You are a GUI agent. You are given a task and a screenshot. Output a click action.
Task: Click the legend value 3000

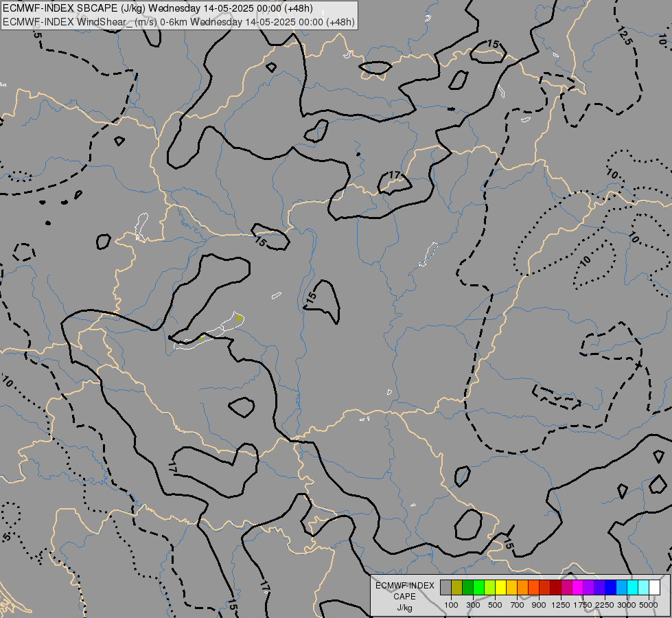pyautogui.click(x=627, y=605)
